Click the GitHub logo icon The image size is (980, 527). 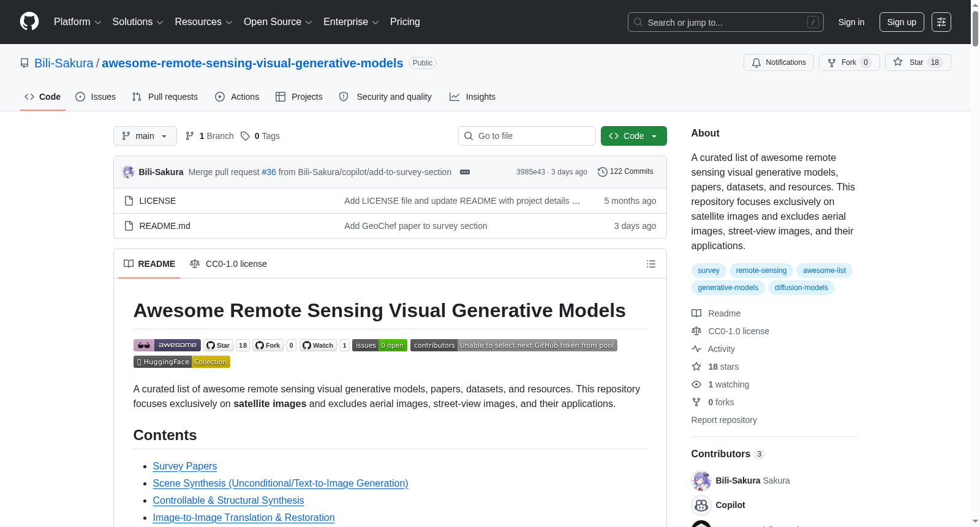(29, 22)
